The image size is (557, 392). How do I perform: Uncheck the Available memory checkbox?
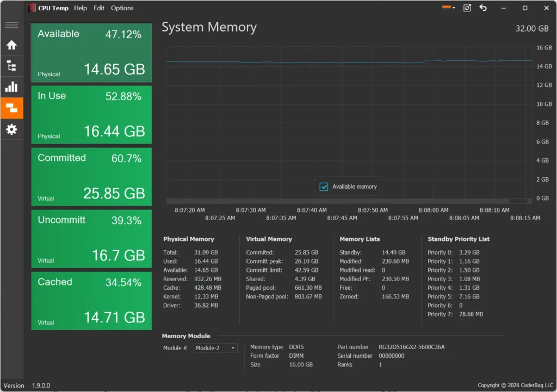pyautogui.click(x=324, y=187)
